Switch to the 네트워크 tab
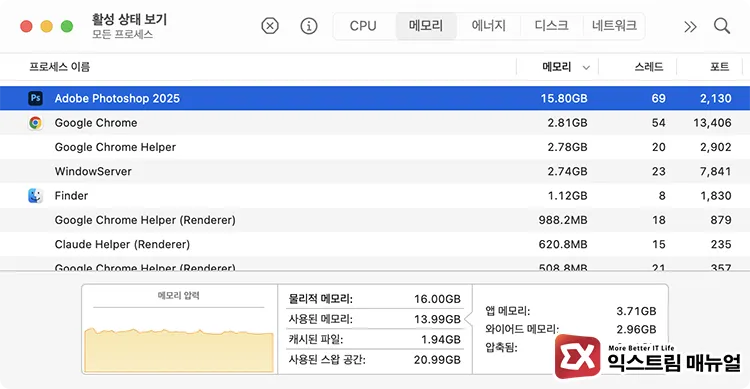 point(614,26)
